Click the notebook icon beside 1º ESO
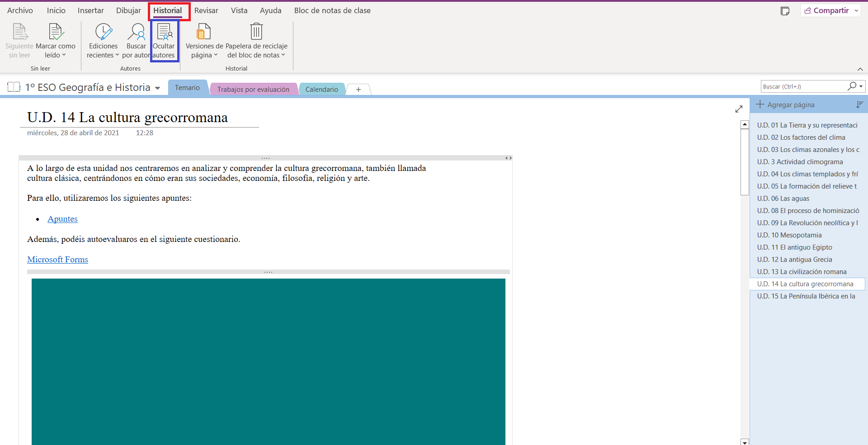Screen dimensions: 868x445 click(x=14, y=87)
